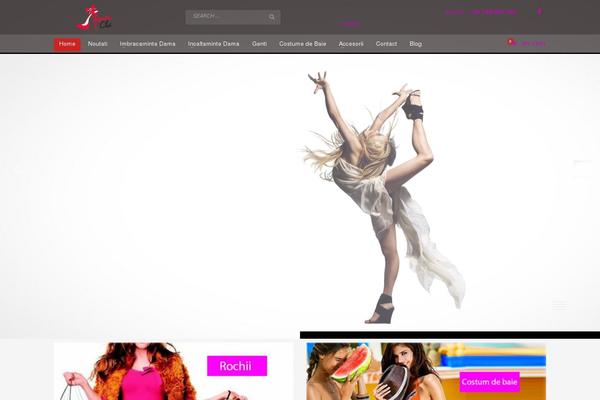
Task: Focus the Search input field
Action: [x=233, y=17]
